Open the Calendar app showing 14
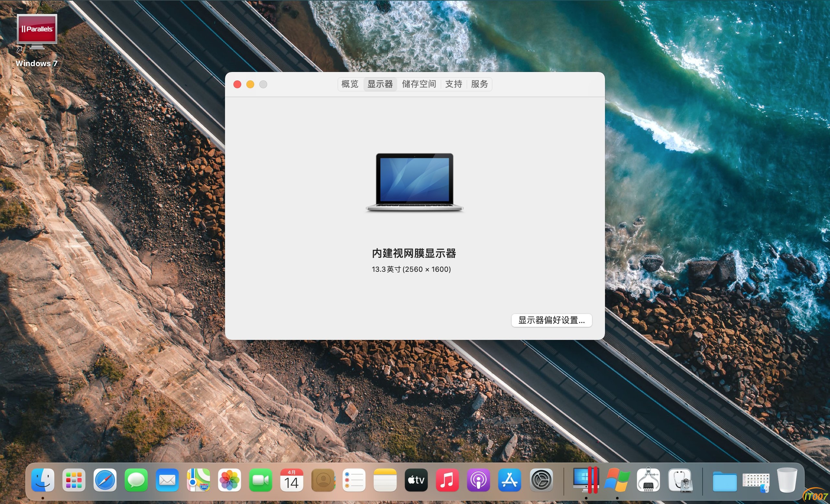Screen dimensions: 830x504 (x=292, y=480)
